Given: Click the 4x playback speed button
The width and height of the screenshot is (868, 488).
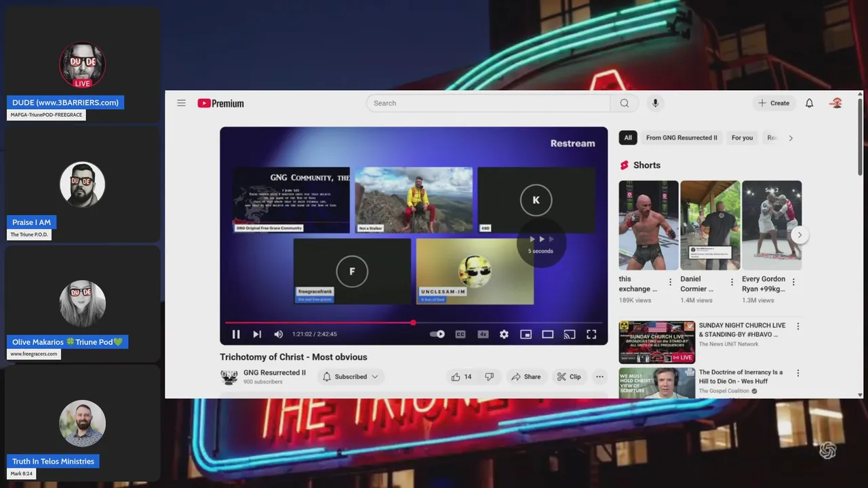Looking at the screenshot, I should [x=483, y=334].
